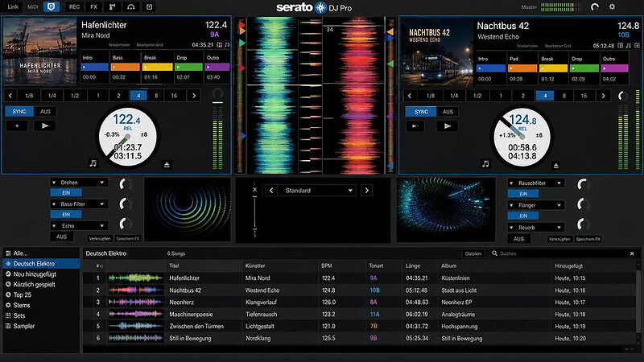The image size is (644, 362).
Task: Switch right deck sync to AUS
Action: tap(448, 112)
